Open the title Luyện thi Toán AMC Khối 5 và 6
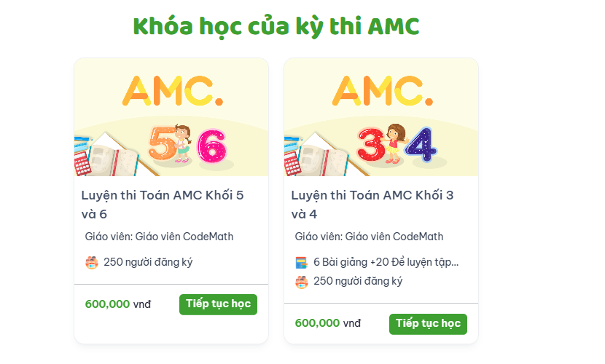The height and width of the screenshot is (364, 605). click(163, 205)
